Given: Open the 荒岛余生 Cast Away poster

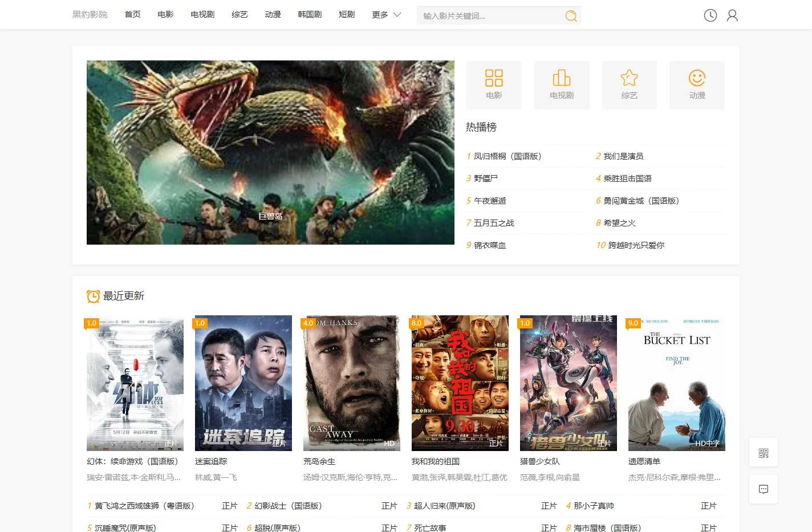Looking at the screenshot, I should pyautogui.click(x=352, y=383).
